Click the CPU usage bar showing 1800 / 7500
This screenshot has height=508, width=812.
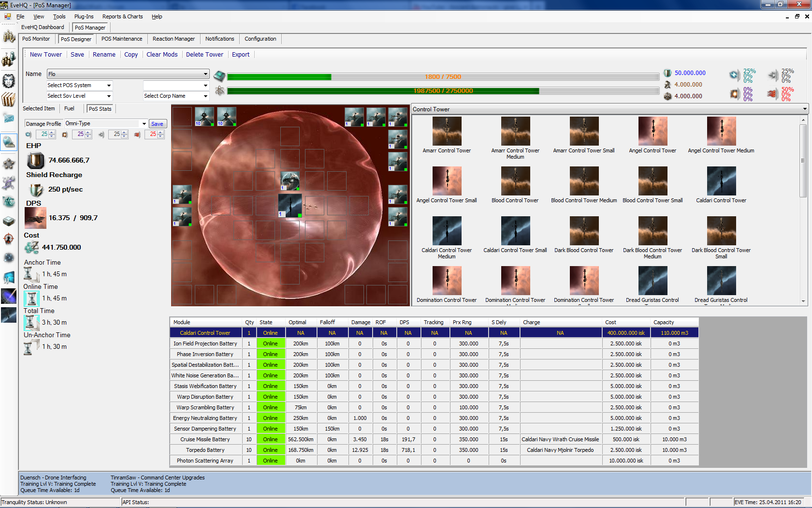click(x=443, y=76)
